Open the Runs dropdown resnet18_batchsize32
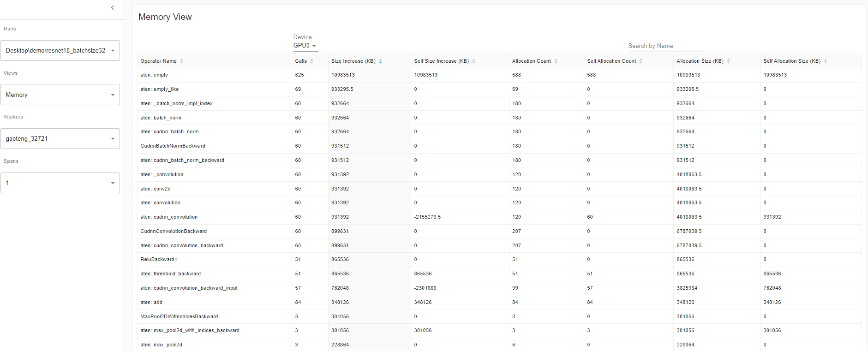This screenshot has height=351, width=868. pos(60,51)
